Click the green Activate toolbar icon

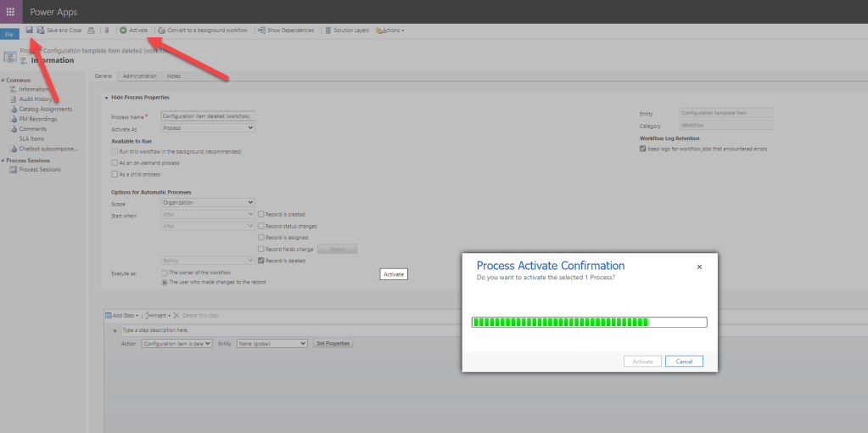click(123, 30)
